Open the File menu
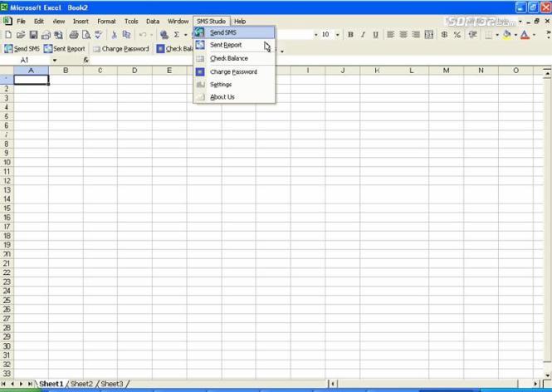Screen dimensions: 552x392 point(21,21)
